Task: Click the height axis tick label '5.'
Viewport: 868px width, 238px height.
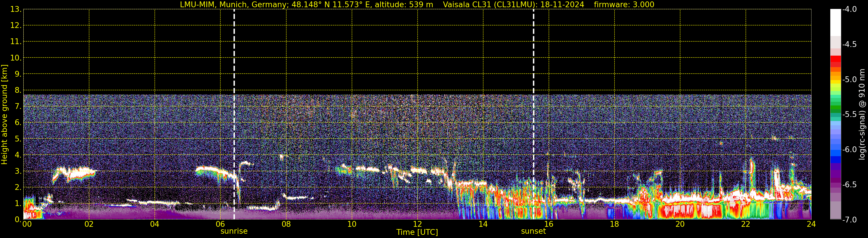Action: (18, 139)
